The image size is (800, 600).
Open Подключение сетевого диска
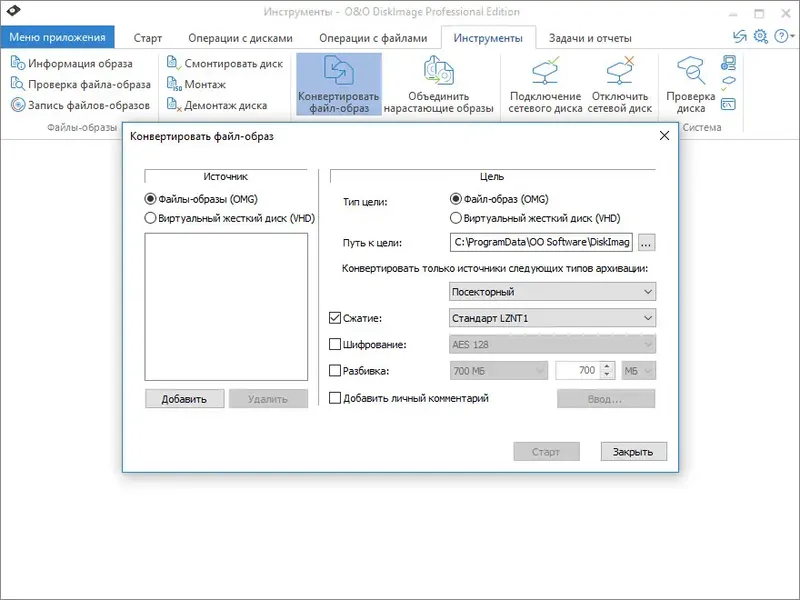point(547,85)
